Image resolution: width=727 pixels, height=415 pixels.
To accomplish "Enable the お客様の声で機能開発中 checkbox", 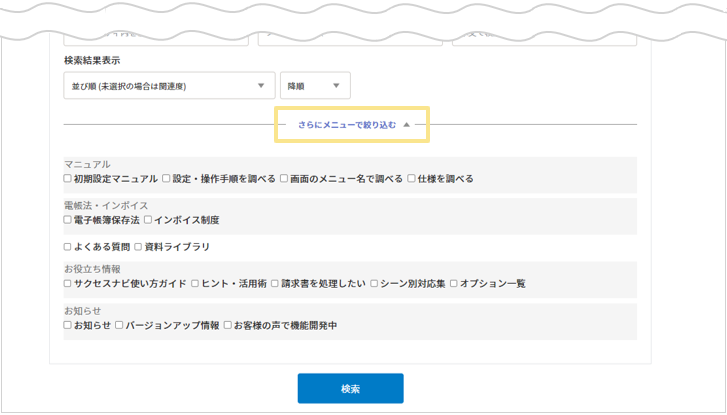I will coord(228,325).
